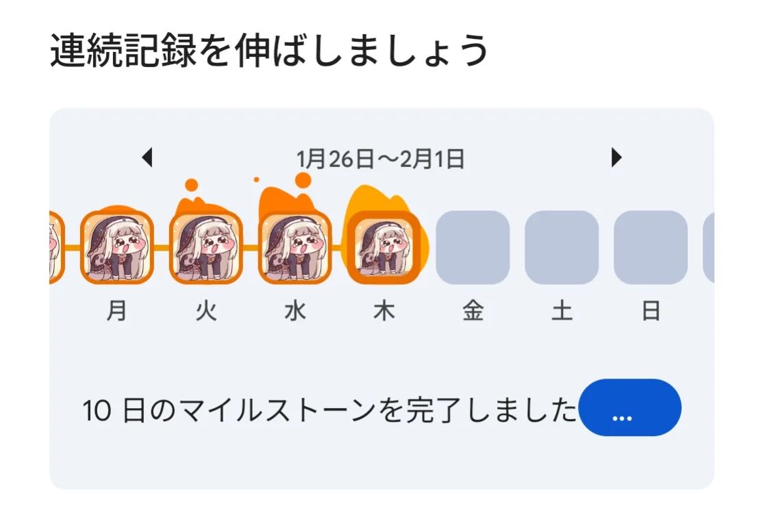Tap the 火 day label
Screen dimensions: 761x532
pos(205,311)
